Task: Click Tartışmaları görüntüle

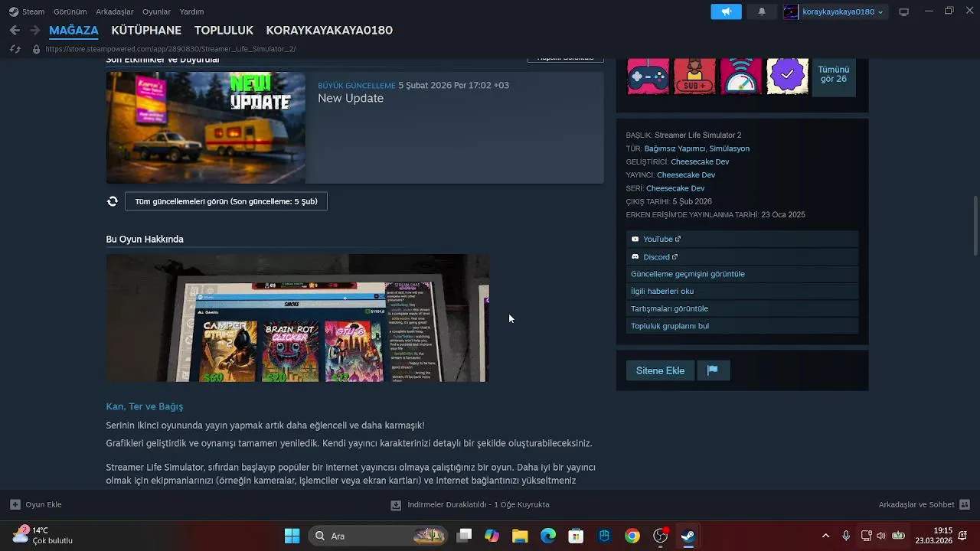Action: pos(742,308)
